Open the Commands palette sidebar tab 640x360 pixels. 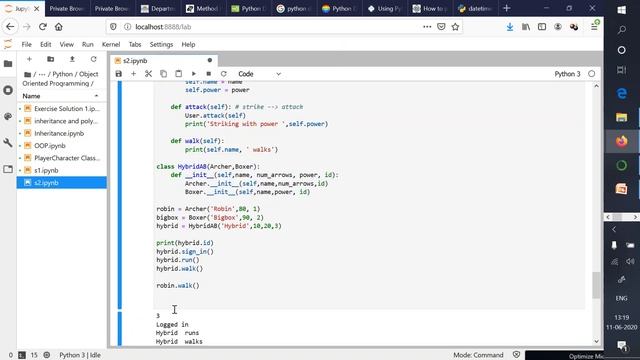click(x=8, y=116)
